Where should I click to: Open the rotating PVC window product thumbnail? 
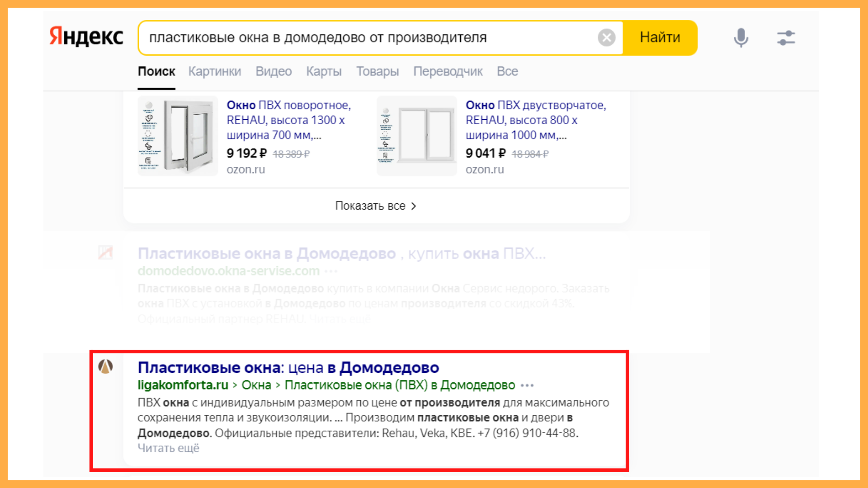(178, 136)
